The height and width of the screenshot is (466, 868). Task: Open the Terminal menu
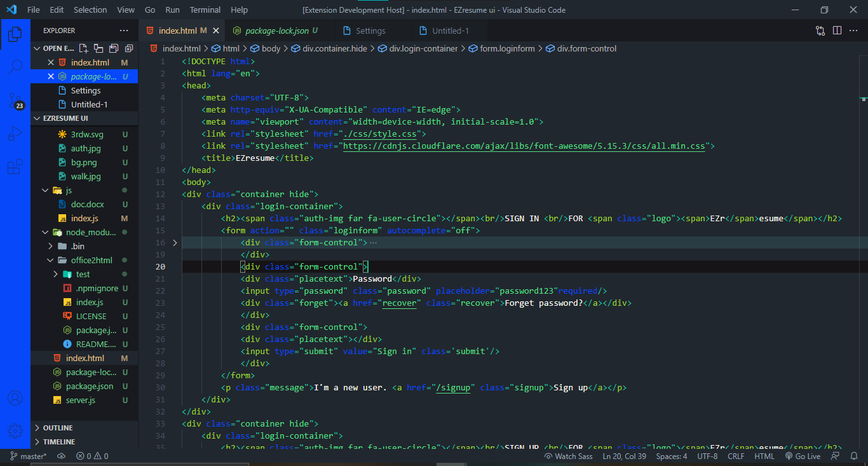(205, 10)
